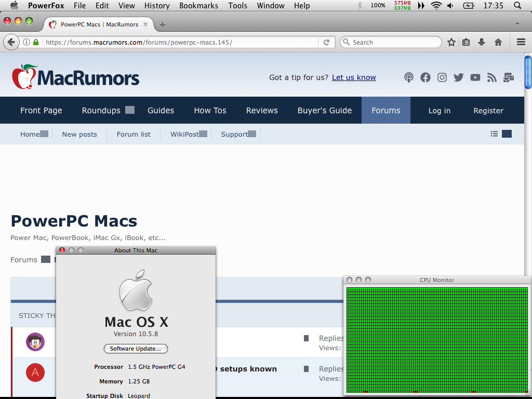Click the list view icon in forum subnav

(495, 134)
